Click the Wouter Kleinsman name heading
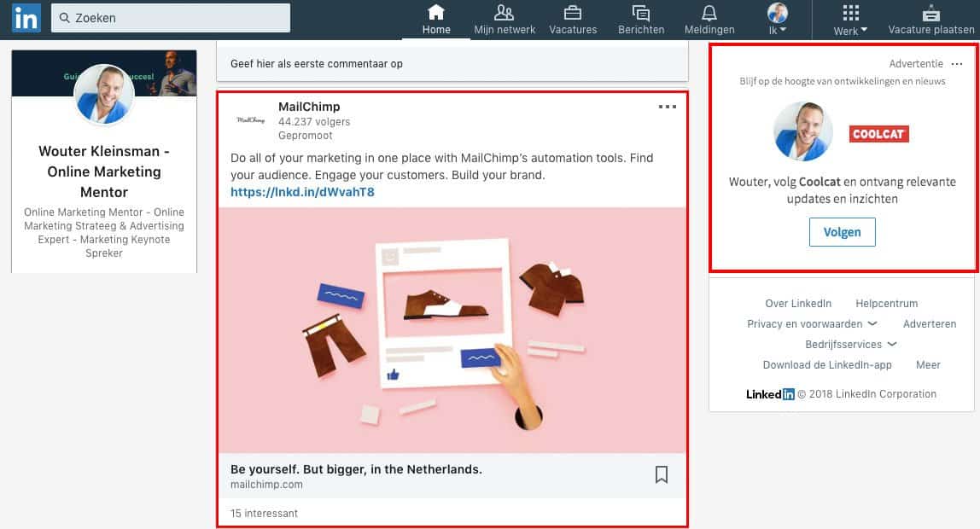Image resolution: width=980 pixels, height=529 pixels. (x=104, y=171)
